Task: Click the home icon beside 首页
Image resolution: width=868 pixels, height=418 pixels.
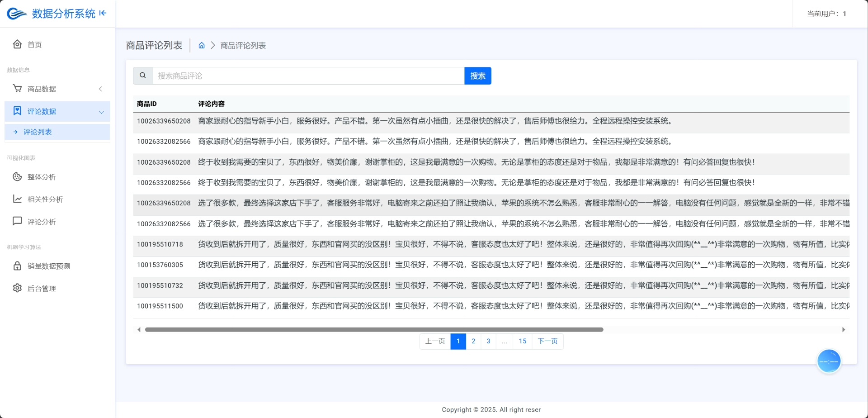Action: [x=17, y=44]
